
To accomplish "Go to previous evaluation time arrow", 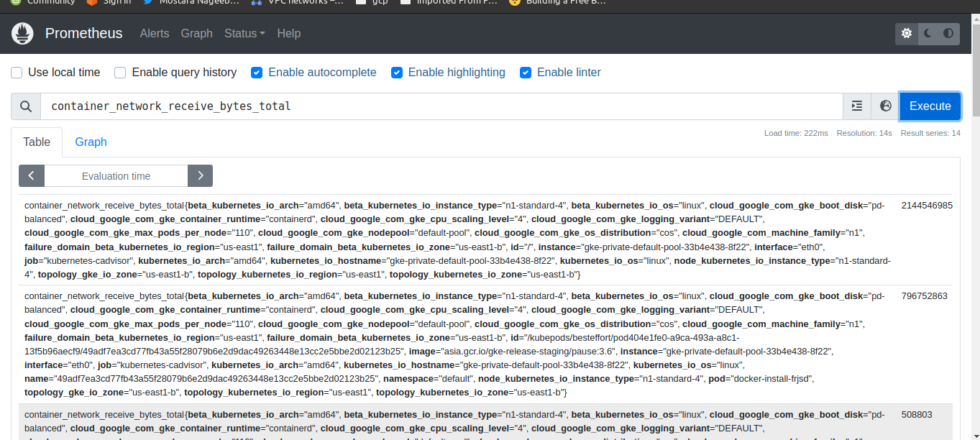I will [x=32, y=175].
